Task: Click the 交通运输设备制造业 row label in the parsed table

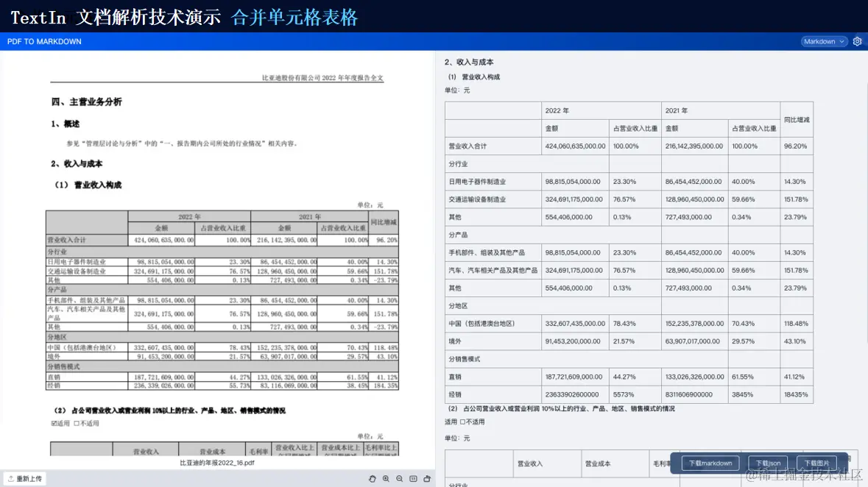Action: pos(477,199)
